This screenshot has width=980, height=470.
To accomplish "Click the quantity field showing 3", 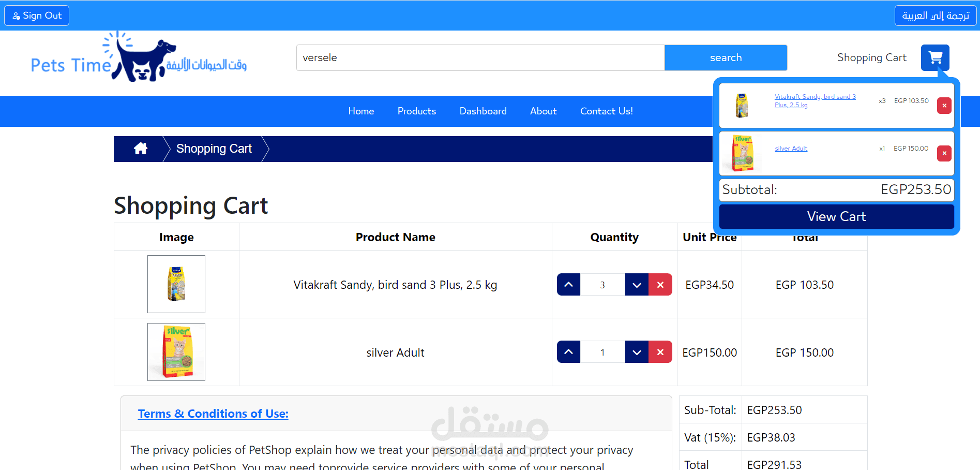I will tap(602, 285).
